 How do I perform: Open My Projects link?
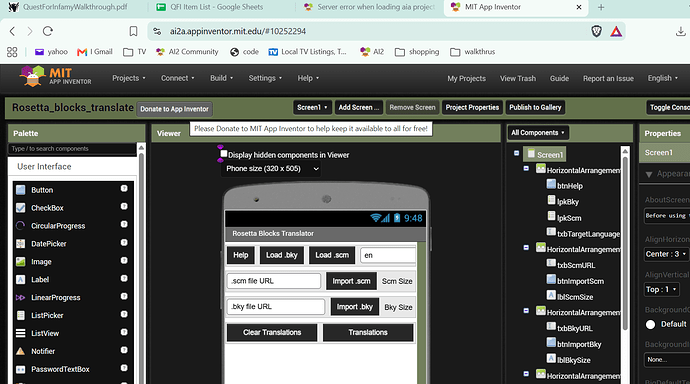point(466,78)
